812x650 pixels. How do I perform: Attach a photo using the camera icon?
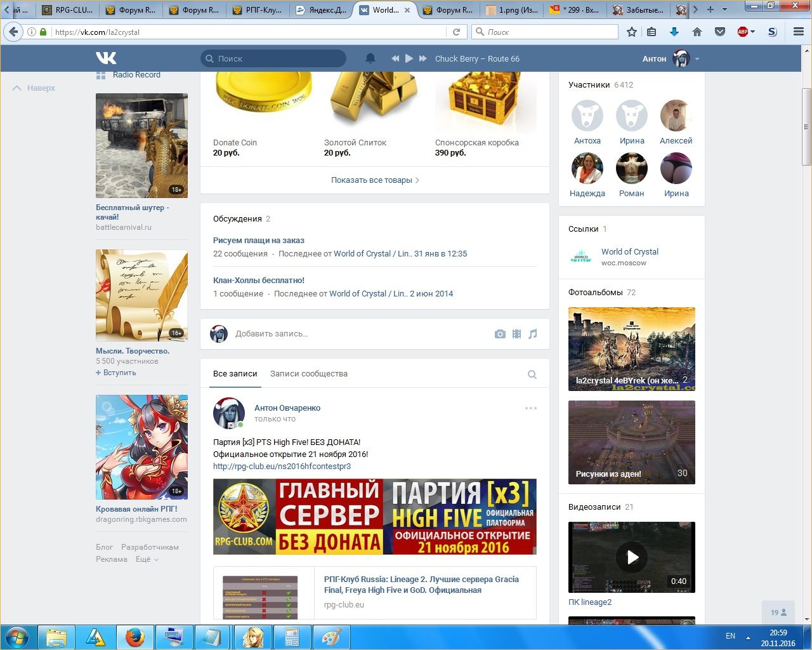[500, 334]
